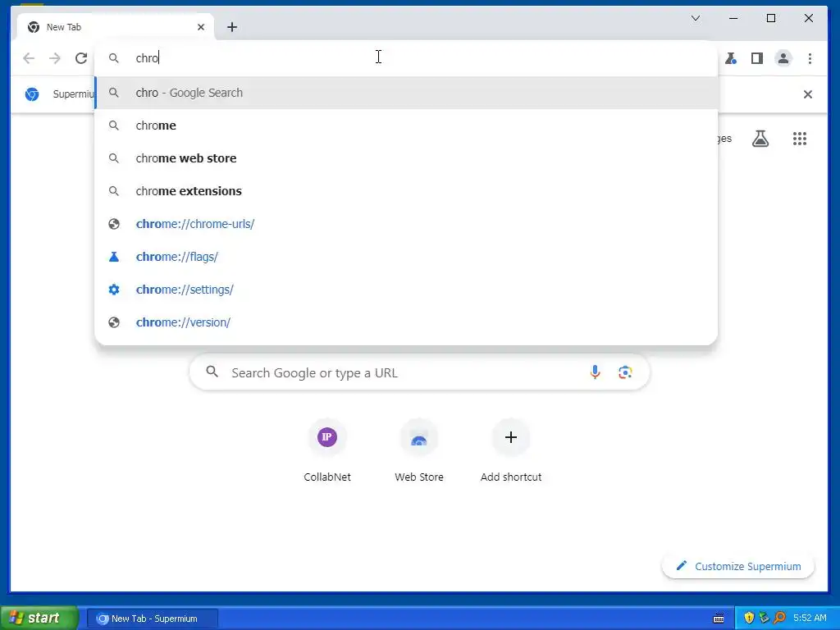Click the magnifier tray icon
The height and width of the screenshot is (630, 840).
[x=779, y=619]
